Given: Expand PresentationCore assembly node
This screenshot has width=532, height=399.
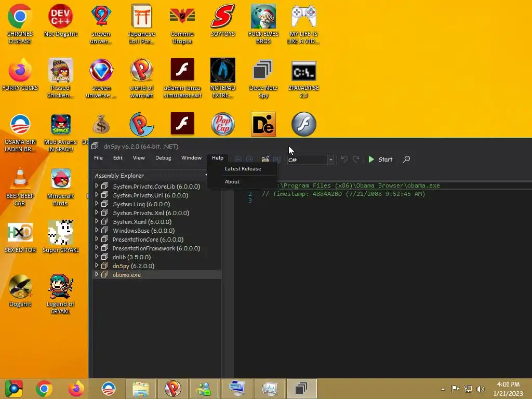Looking at the screenshot, I should (x=97, y=239).
